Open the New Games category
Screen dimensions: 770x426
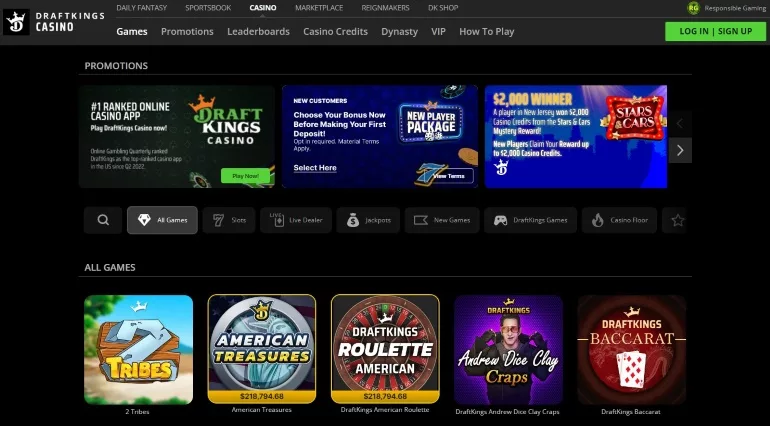[442, 220]
